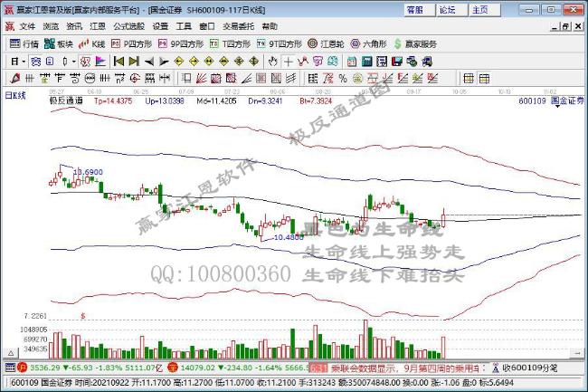Viewport: 588px width, 392px height.
Task: Open the 江恩 menu
Action: point(98,26)
